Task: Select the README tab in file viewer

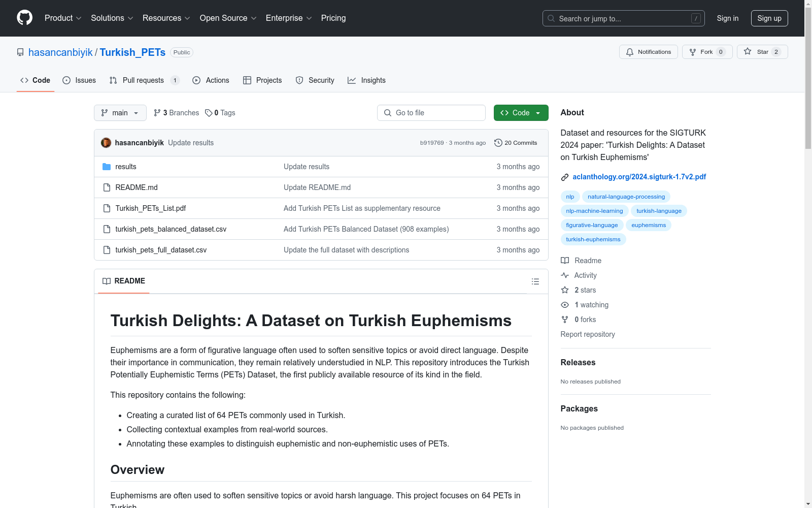Action: (124, 281)
